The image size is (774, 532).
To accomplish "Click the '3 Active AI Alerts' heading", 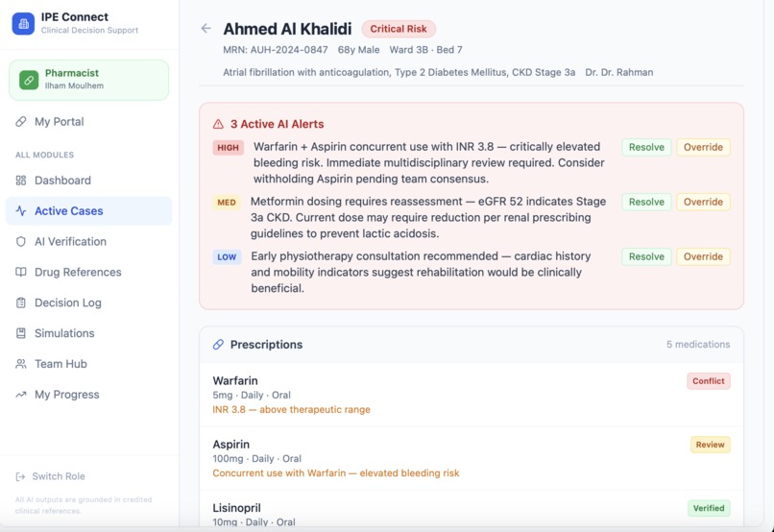I will pos(277,124).
